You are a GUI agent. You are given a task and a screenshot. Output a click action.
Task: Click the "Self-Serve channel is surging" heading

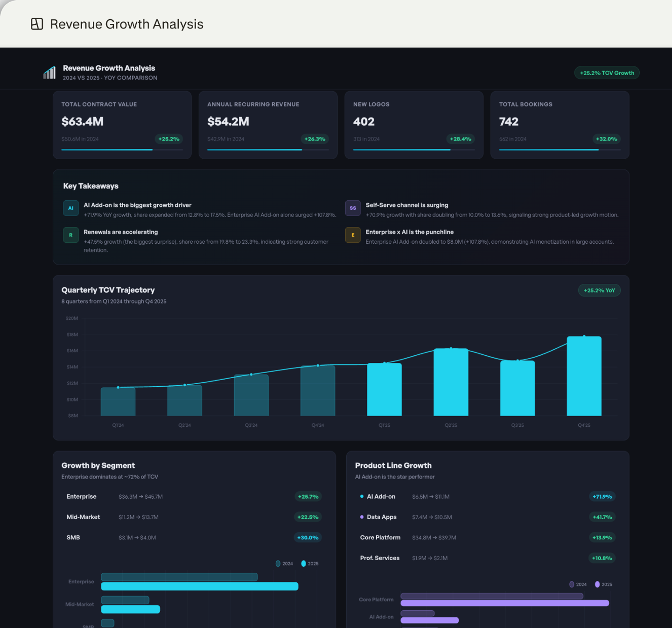point(407,205)
